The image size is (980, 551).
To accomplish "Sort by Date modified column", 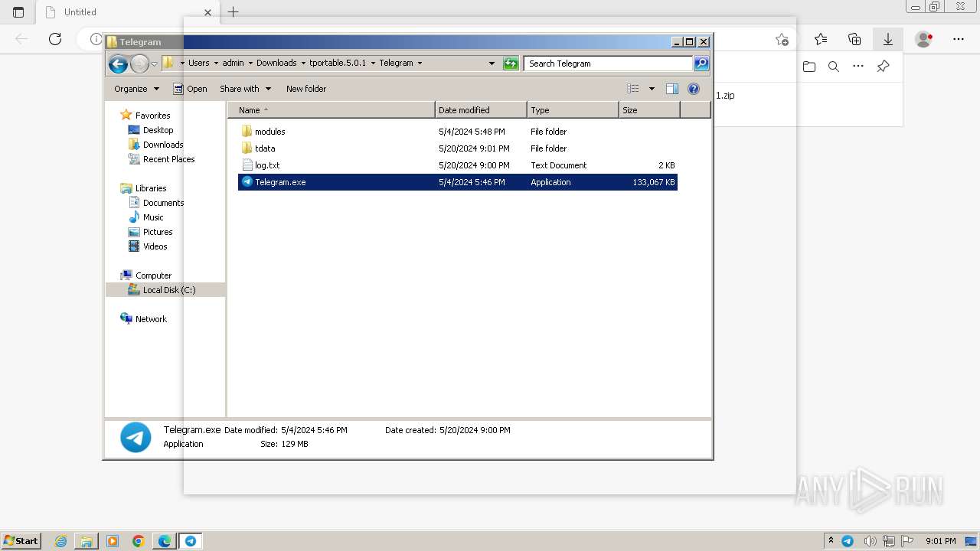I will coord(481,110).
